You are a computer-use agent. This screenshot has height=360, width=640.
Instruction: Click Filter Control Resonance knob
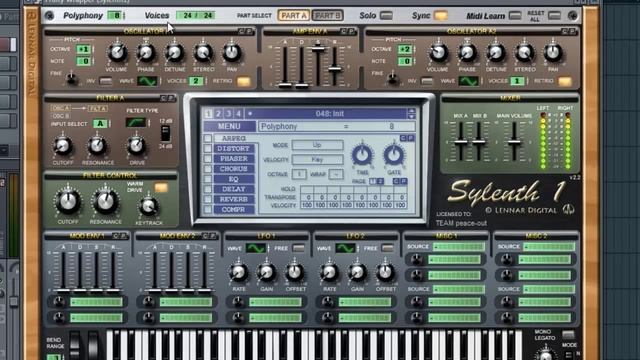click(105, 202)
